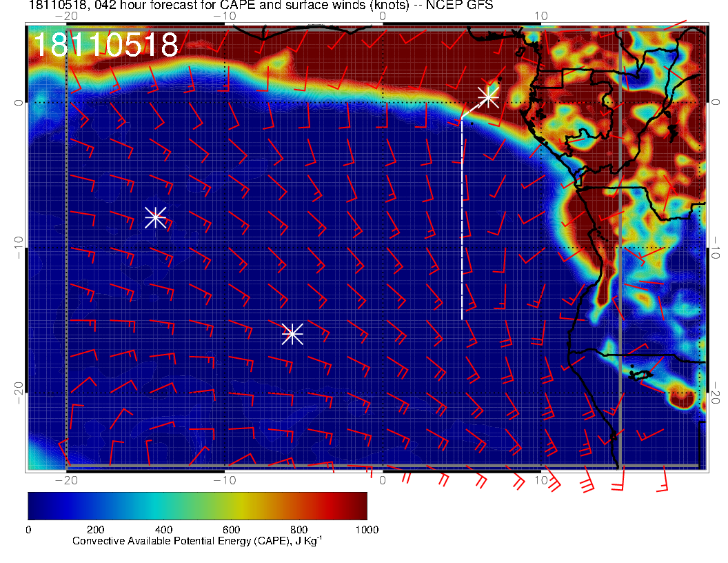Viewport: 728px width, 563px height.
Task: Click the CAPE units caption below the colorbar
Action: tap(197, 542)
